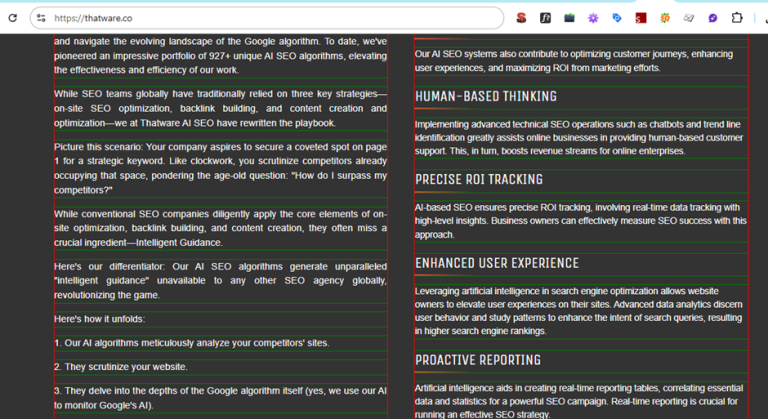
Task: Open the purple gear extension
Action: 593,18
